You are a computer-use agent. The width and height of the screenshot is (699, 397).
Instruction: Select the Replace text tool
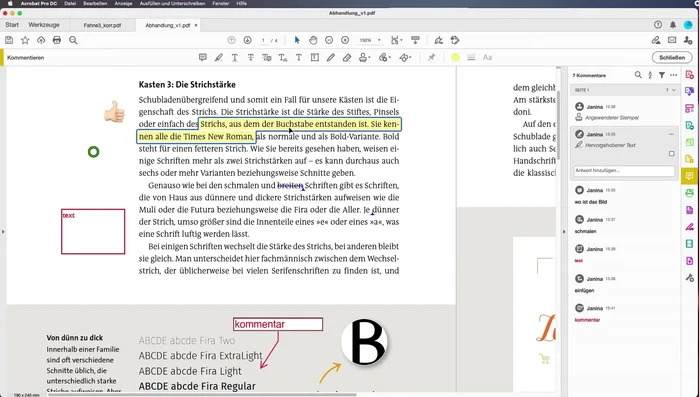[x=267, y=57]
